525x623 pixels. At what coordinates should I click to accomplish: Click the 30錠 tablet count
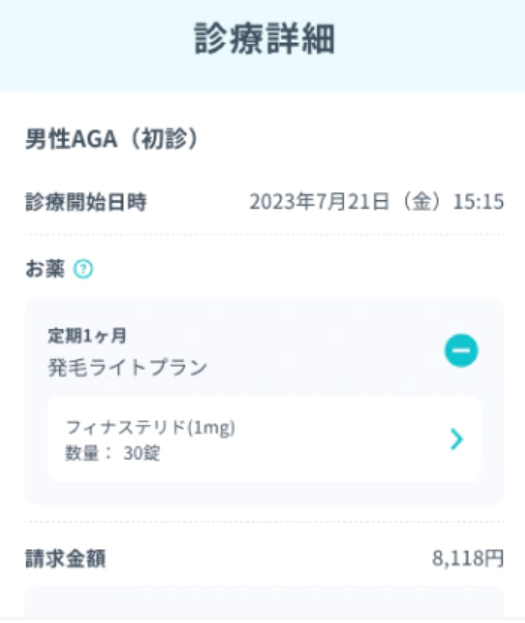click(141, 453)
